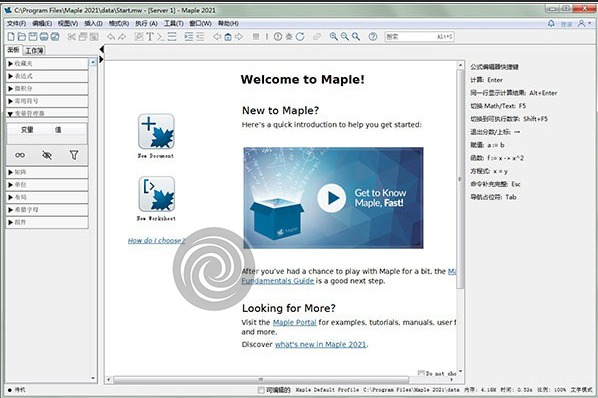Click the zoom in magnifier plus icon
The width and height of the screenshot is (598, 398).
point(334,37)
